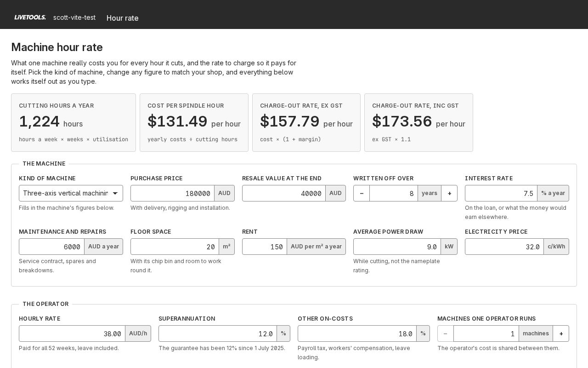
Task: Click the 'c/kWh' unit label
Action: 556,247
